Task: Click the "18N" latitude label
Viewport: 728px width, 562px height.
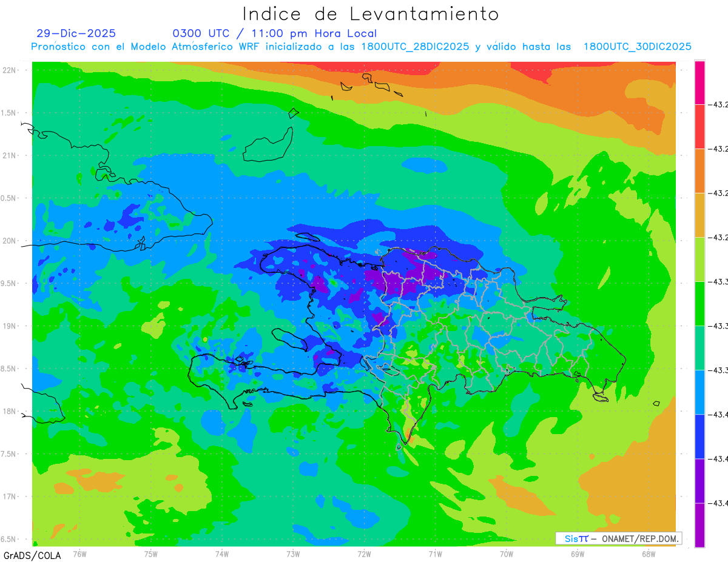Action: (x=9, y=411)
